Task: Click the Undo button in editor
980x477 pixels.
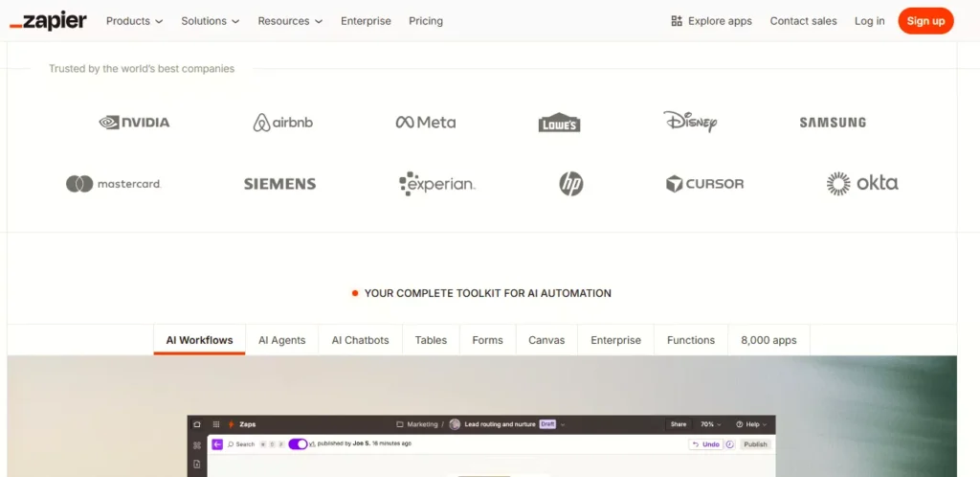Action: (705, 443)
